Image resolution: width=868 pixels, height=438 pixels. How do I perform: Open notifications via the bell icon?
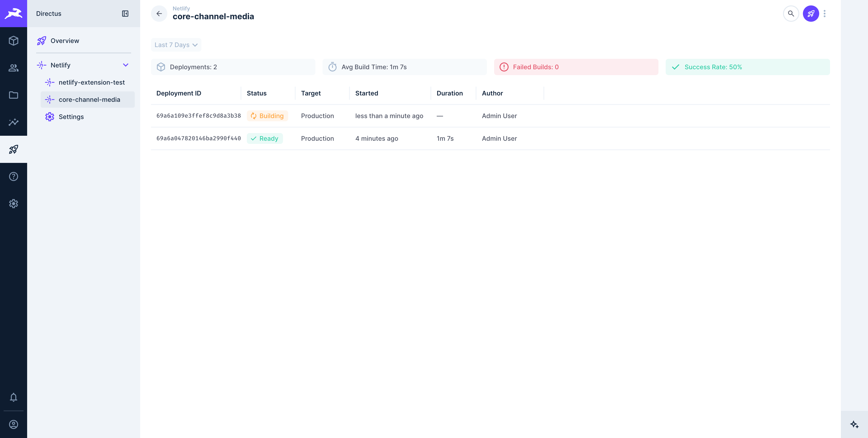(14, 398)
